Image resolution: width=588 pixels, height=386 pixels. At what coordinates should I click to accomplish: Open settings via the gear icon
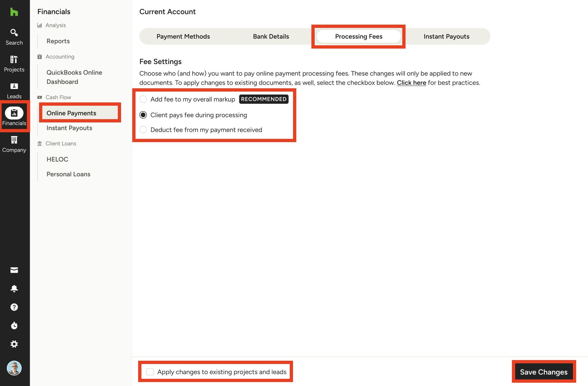[14, 344]
